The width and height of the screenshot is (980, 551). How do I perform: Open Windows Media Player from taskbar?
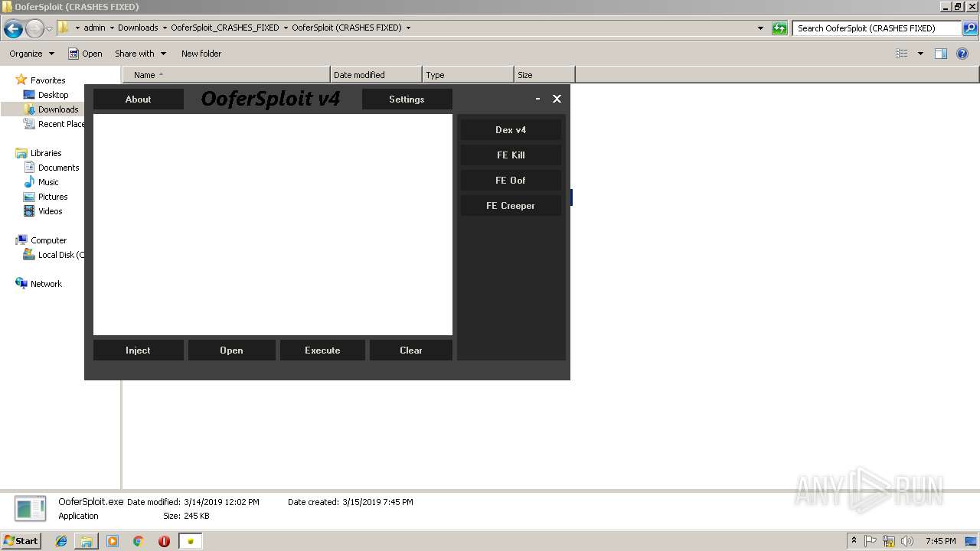[113, 541]
